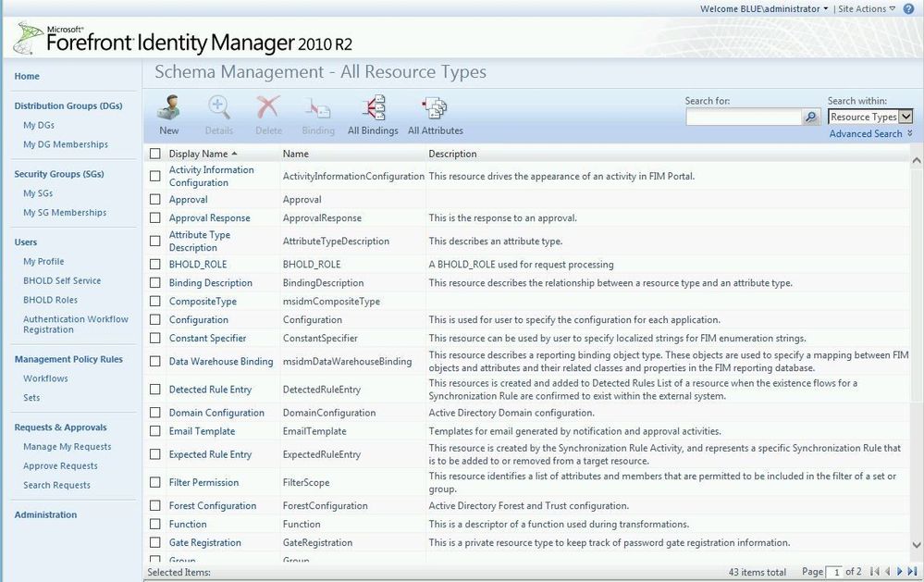Open the Data Warehouse Binding resource type
The width and height of the screenshot is (924, 582).
click(221, 361)
